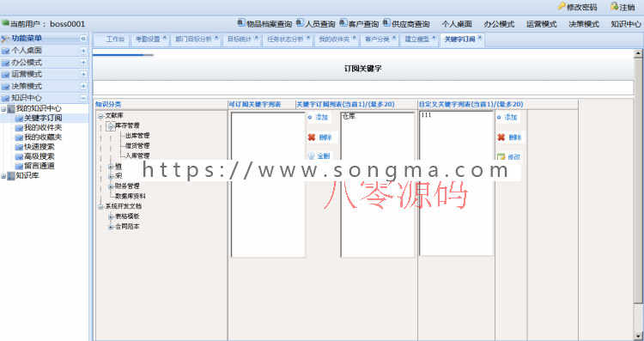Expand the 办公模式 accordion panel
The height and width of the screenshot is (341, 644).
tap(84, 63)
